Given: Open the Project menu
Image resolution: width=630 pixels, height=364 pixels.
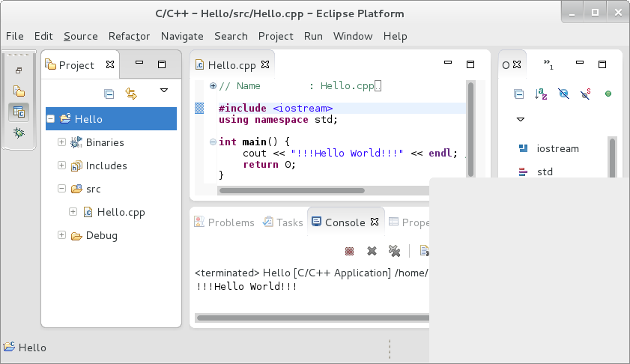Looking at the screenshot, I should coord(276,36).
